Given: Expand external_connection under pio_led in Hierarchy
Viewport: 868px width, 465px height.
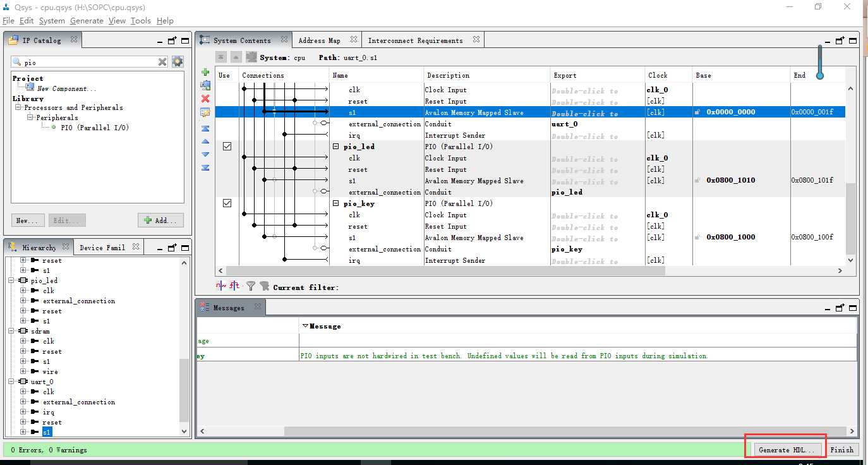Looking at the screenshot, I should [23, 301].
